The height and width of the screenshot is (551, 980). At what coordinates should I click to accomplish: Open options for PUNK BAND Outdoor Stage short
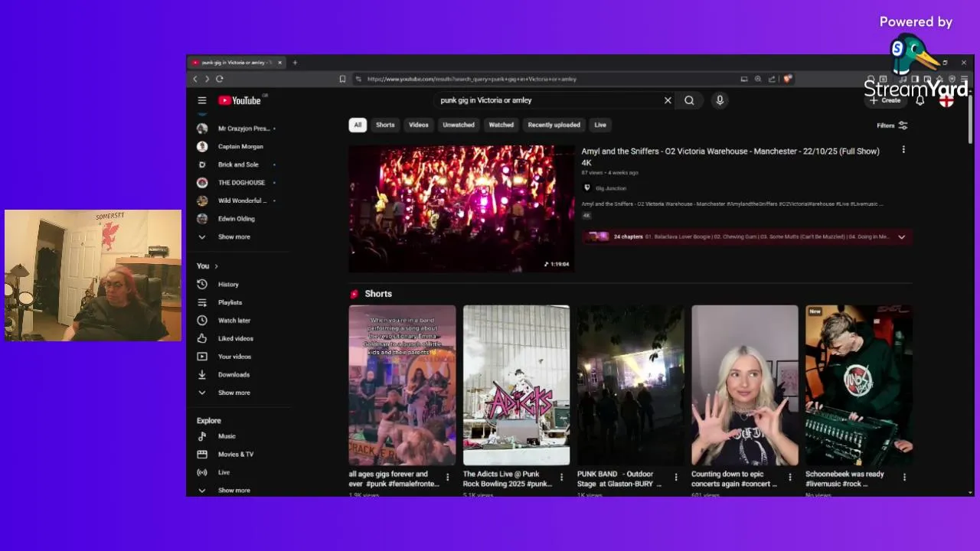point(676,478)
